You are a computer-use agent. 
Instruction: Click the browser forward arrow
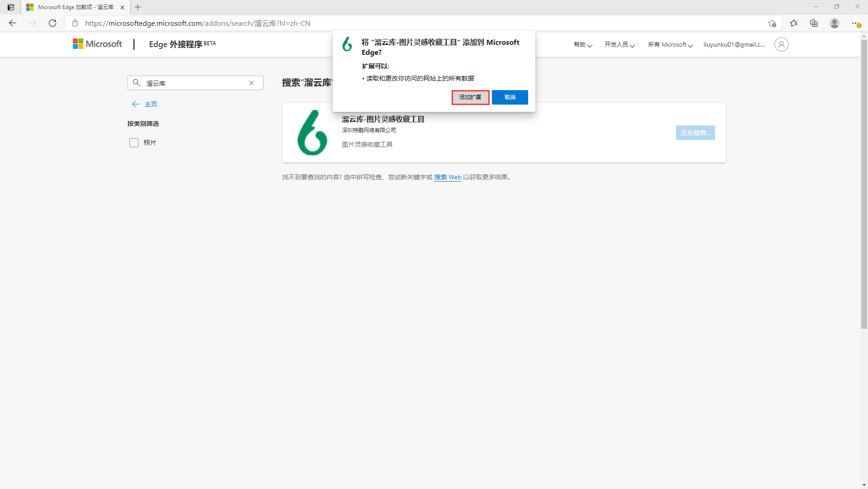(33, 23)
